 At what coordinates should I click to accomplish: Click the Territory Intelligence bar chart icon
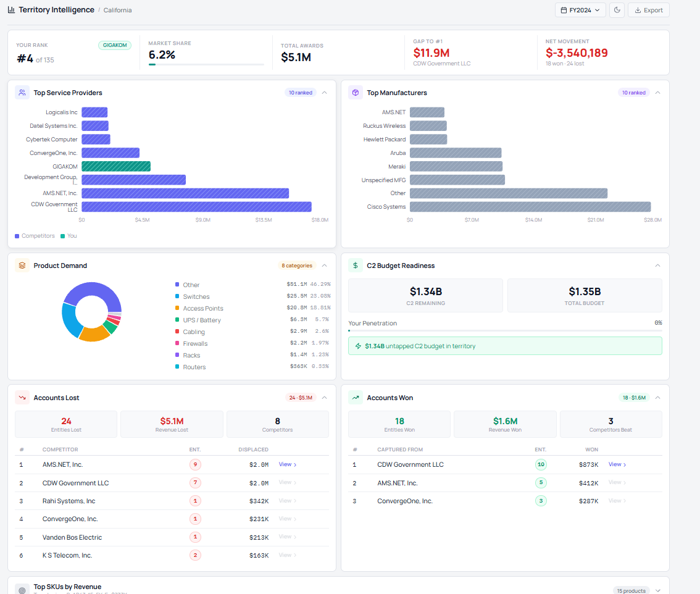click(11, 9)
